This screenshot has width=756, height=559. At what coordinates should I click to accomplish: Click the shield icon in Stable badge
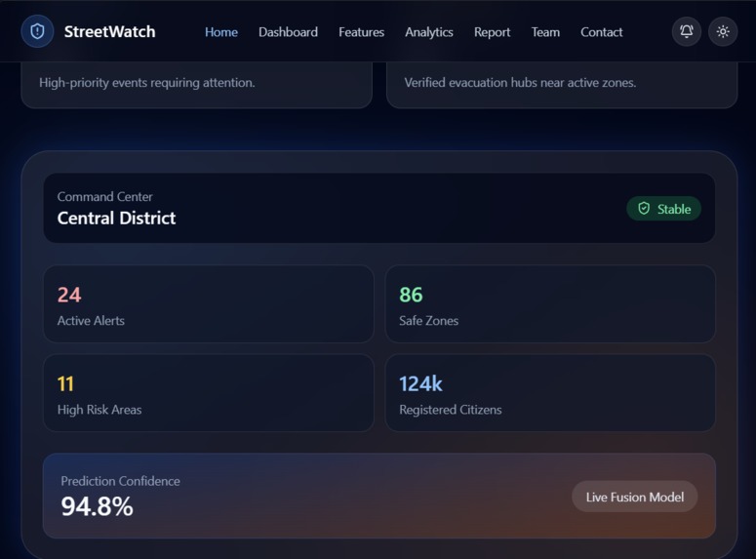coord(644,209)
